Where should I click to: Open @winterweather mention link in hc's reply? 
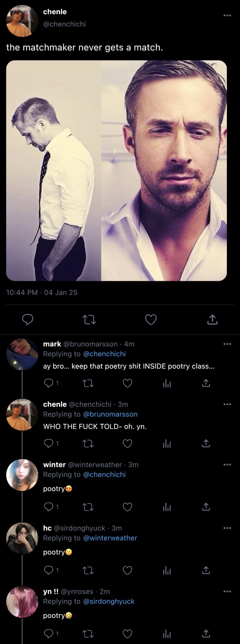click(x=110, y=538)
